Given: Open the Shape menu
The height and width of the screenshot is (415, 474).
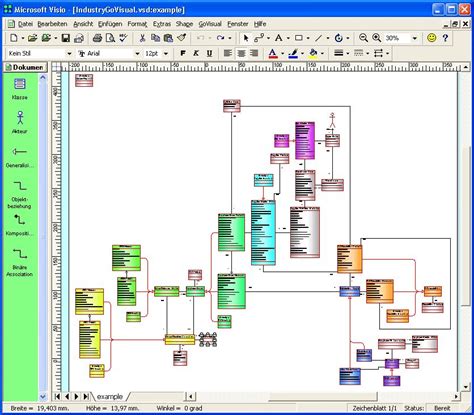Looking at the screenshot, I should (x=184, y=24).
